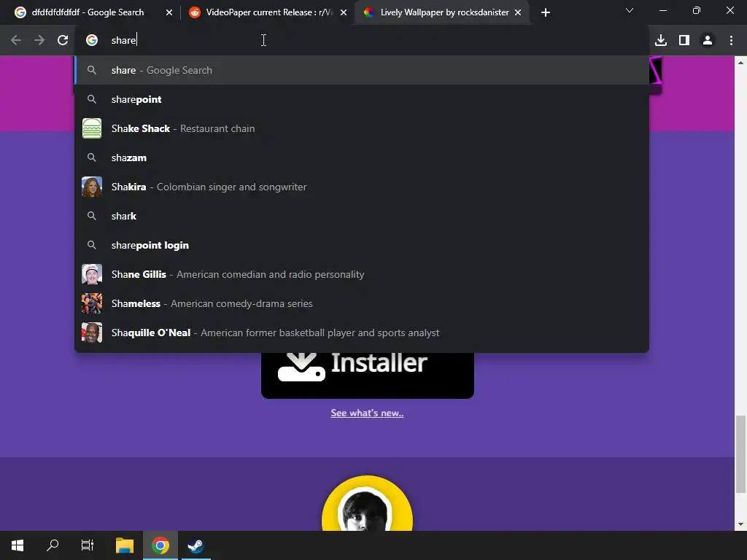Open Steam from the taskbar

pyautogui.click(x=196, y=545)
